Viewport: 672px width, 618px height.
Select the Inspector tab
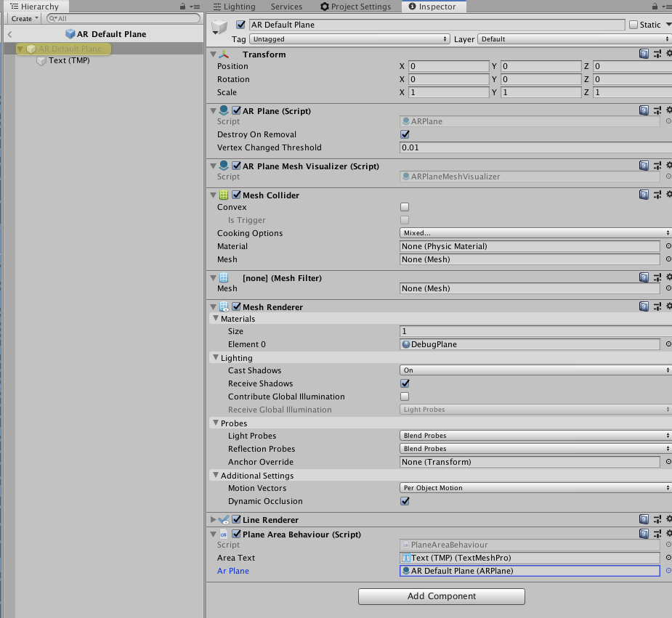point(432,7)
